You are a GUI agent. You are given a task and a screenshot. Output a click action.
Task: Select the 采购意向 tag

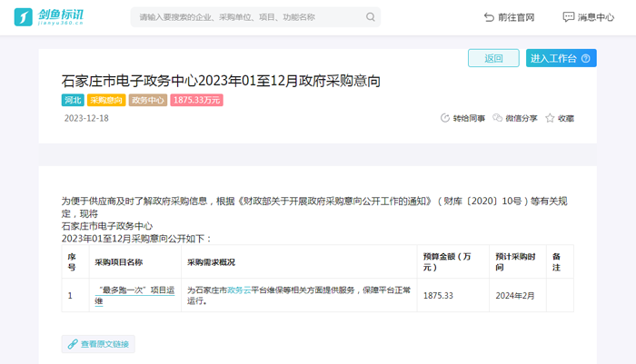[x=106, y=100]
